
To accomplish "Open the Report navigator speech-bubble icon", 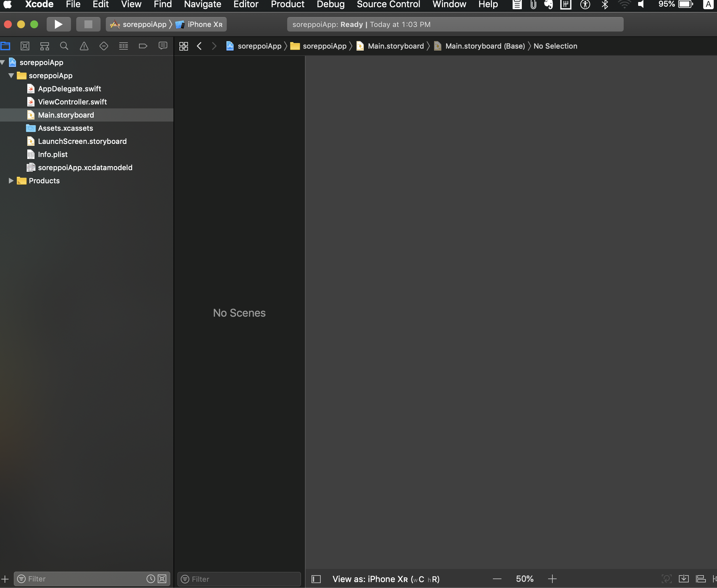I will click(x=163, y=46).
